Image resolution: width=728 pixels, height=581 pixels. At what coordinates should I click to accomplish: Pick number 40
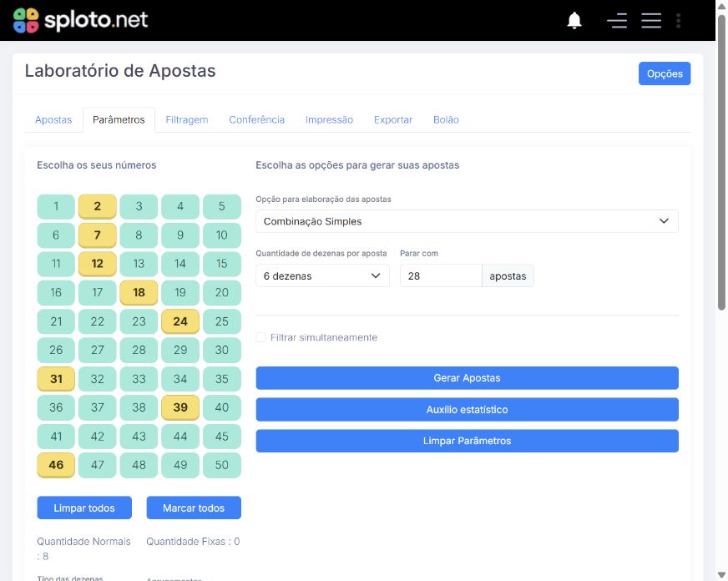click(x=222, y=407)
